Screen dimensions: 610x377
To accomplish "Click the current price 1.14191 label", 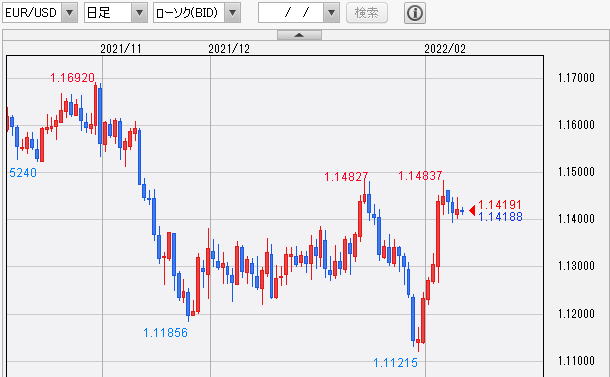I will (500, 205).
